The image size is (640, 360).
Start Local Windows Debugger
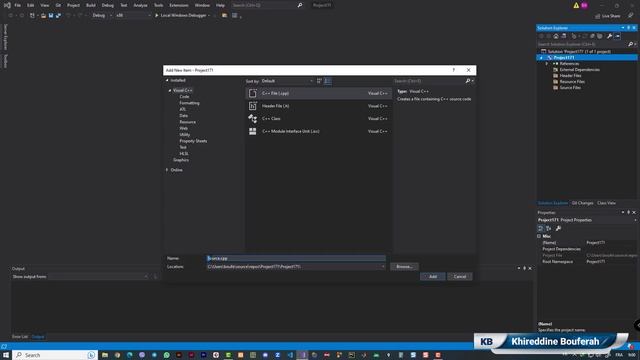[182, 16]
